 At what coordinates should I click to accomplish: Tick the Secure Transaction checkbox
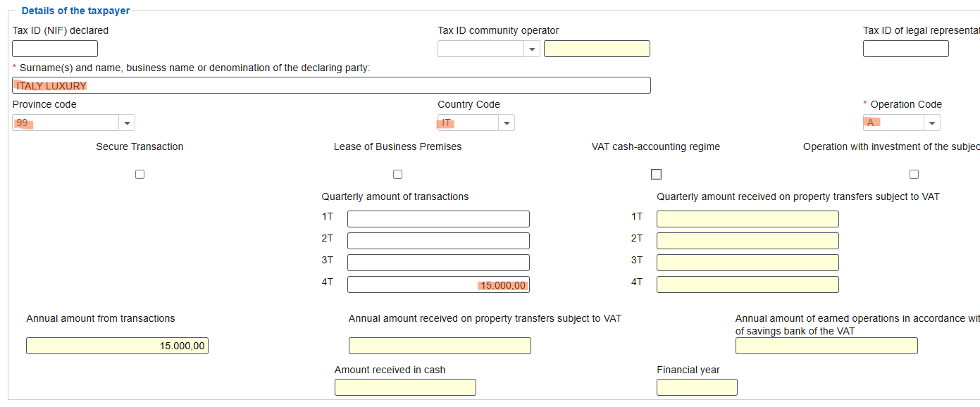139,174
